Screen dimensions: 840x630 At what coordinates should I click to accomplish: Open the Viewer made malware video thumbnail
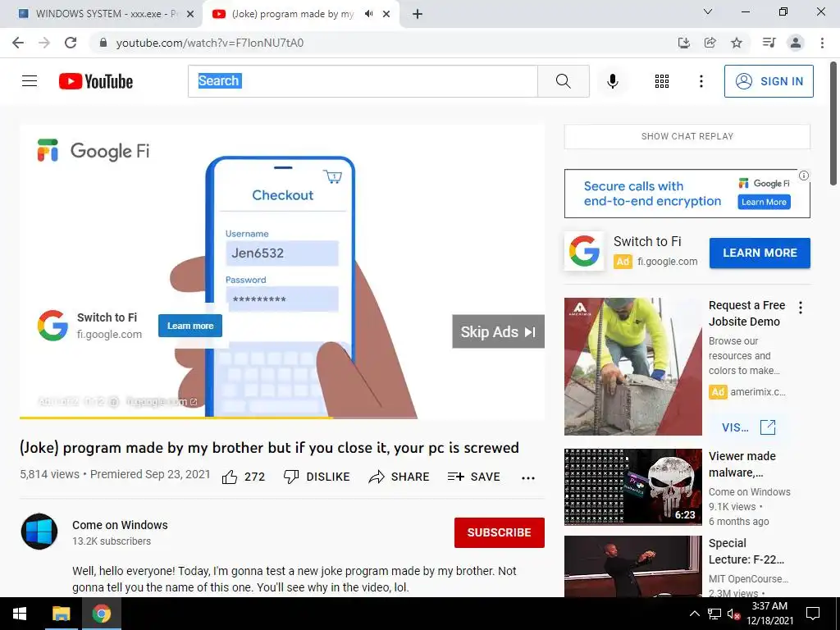coord(632,487)
